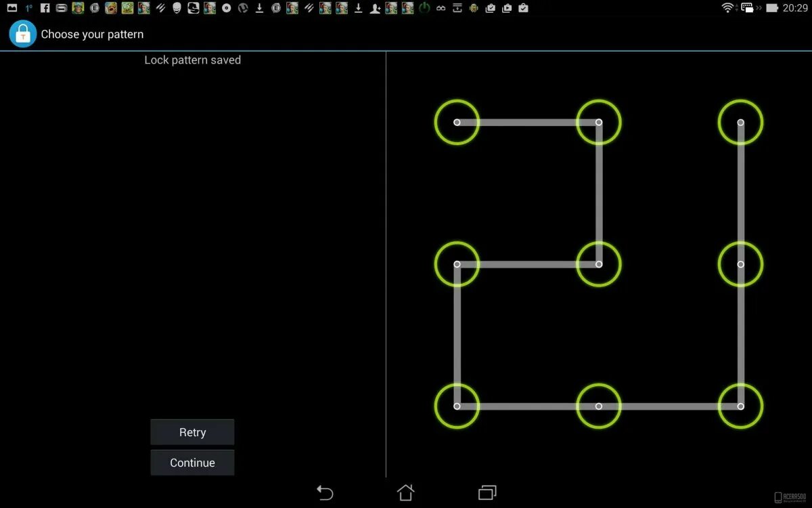Open the picture notification icon in status bar
Image resolution: width=812 pixels, height=508 pixels.
[x=12, y=8]
